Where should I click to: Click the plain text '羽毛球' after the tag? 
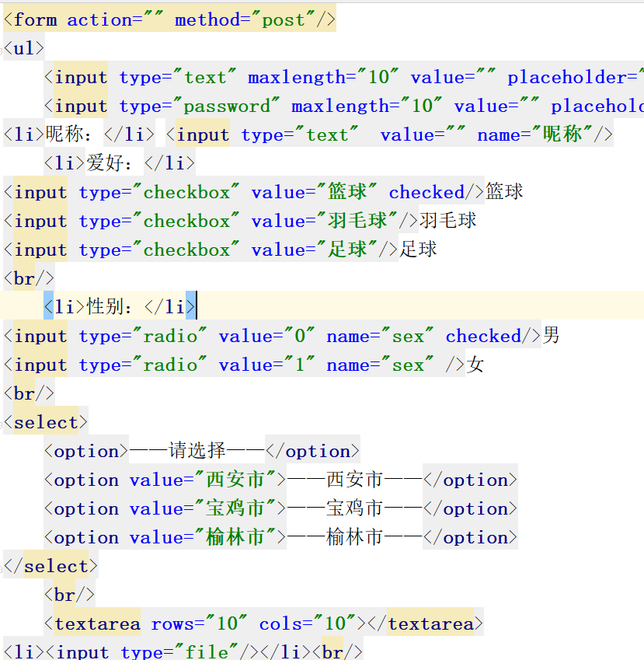[x=448, y=221]
